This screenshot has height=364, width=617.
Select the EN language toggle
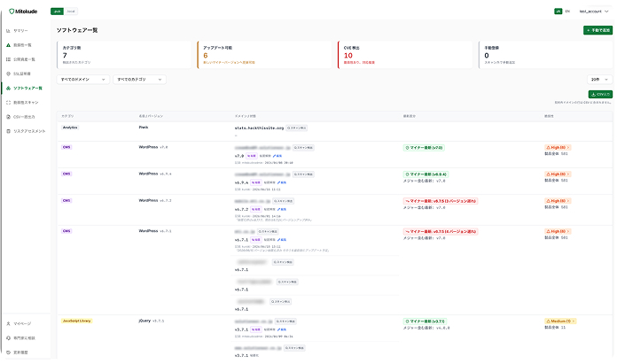click(567, 12)
